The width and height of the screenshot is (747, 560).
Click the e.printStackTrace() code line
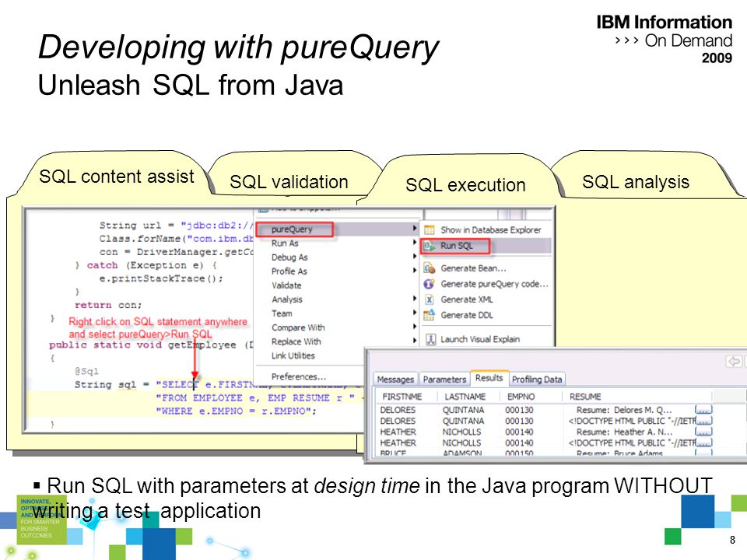[161, 278]
